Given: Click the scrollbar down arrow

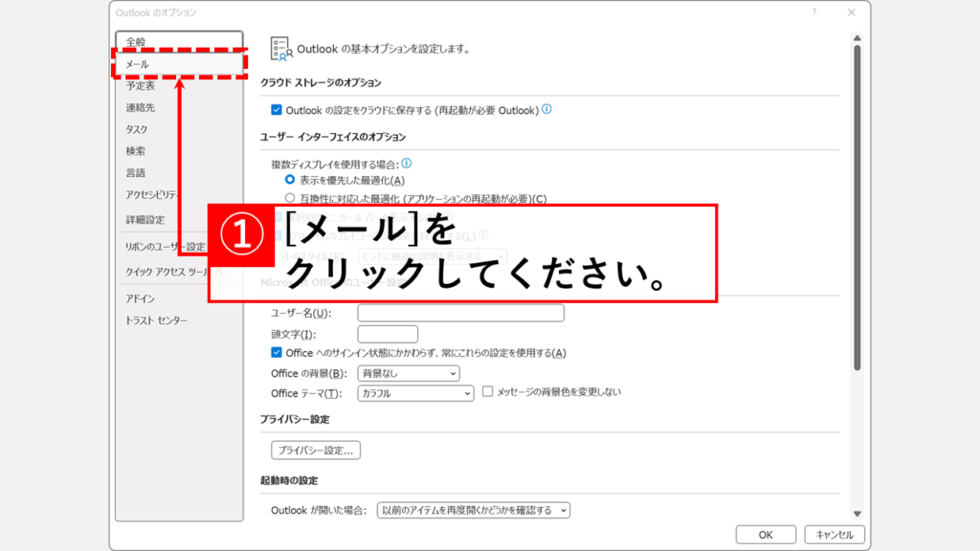Looking at the screenshot, I should (x=857, y=514).
